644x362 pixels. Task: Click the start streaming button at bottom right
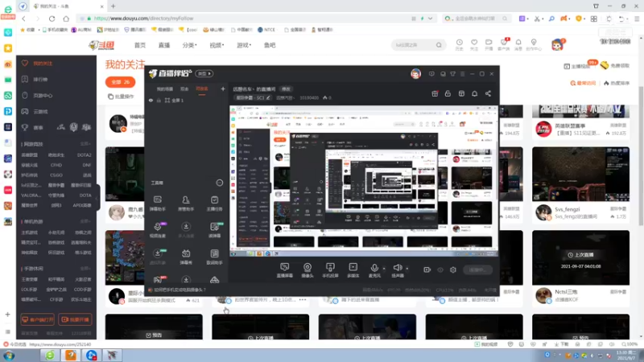pyautogui.click(x=477, y=269)
